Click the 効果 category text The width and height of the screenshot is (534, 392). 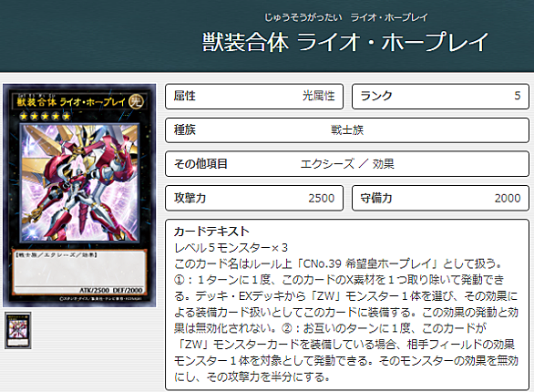tap(383, 164)
